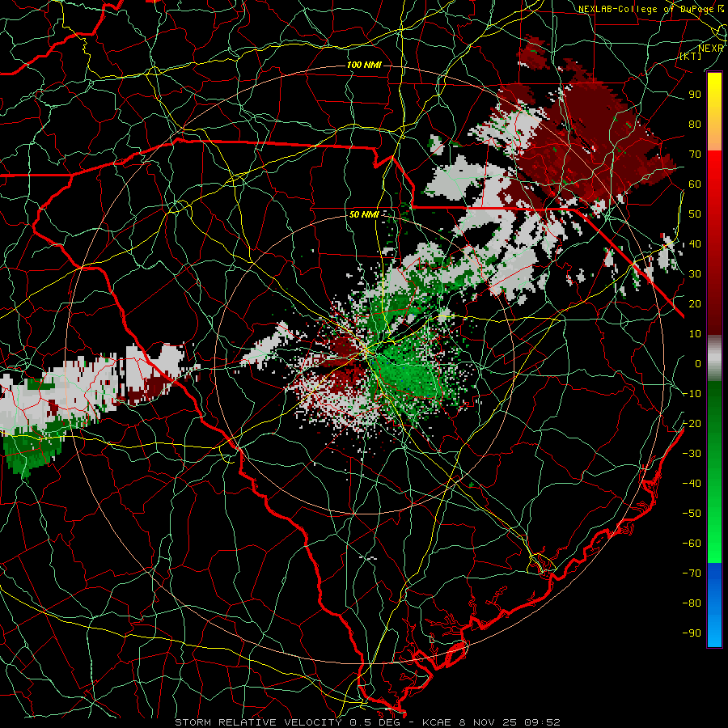Click the 10 value on velocity scale
The image size is (728, 728).
coord(695,334)
